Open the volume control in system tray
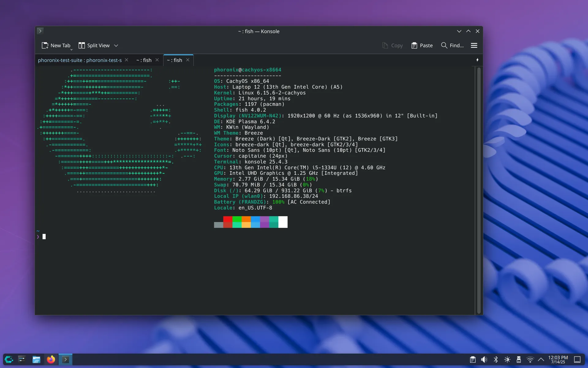The height and width of the screenshot is (368, 588). (484, 359)
